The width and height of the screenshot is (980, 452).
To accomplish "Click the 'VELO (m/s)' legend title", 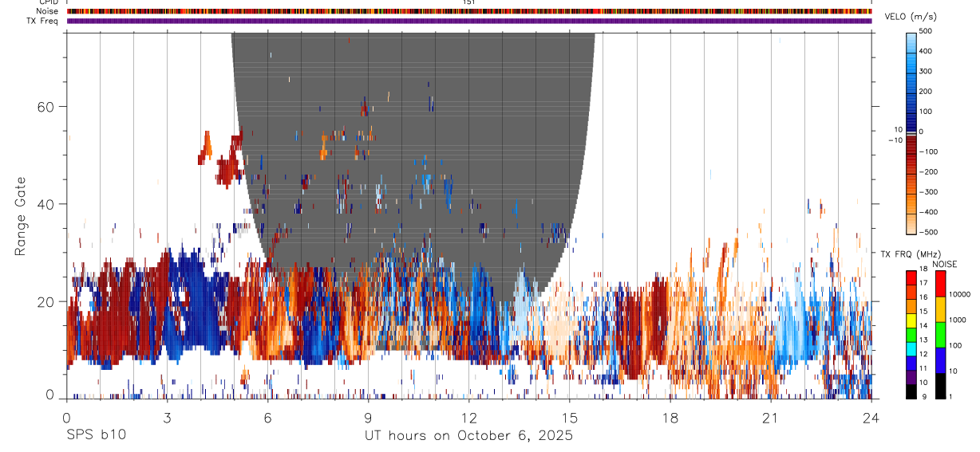I will pyautogui.click(x=910, y=17).
